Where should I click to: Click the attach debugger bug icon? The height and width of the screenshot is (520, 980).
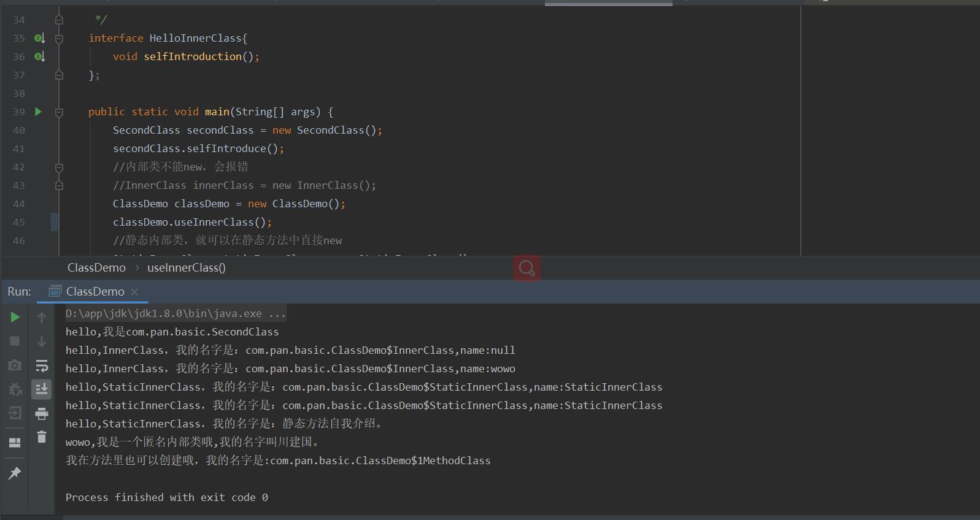coord(15,389)
